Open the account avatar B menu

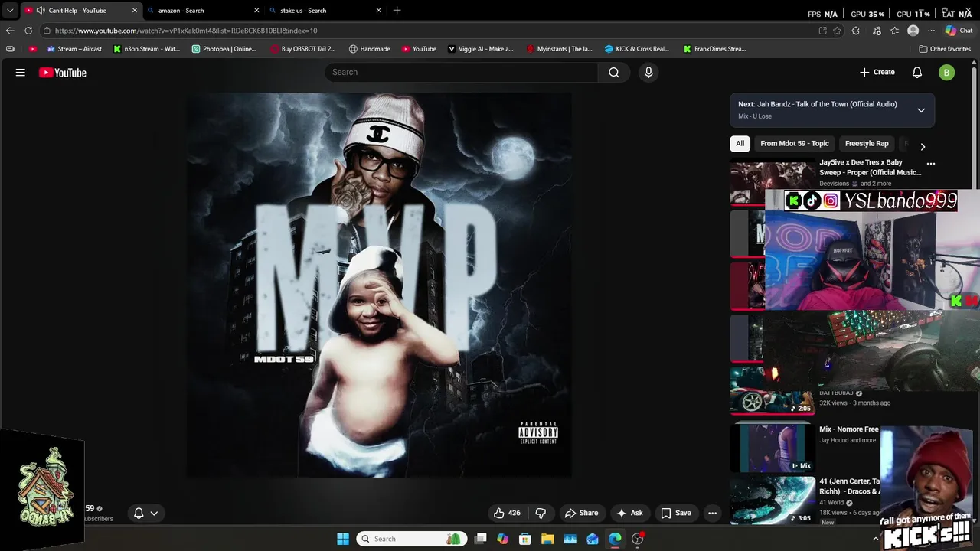point(947,73)
